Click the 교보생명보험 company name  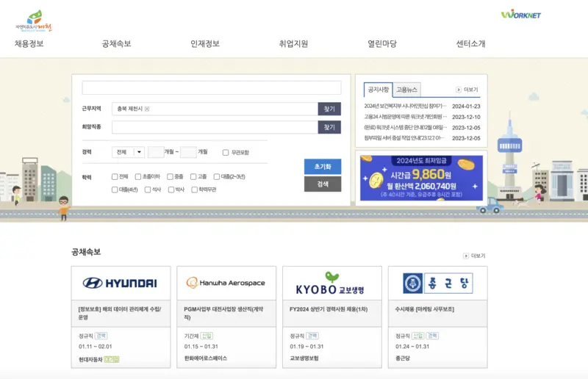tap(304, 358)
